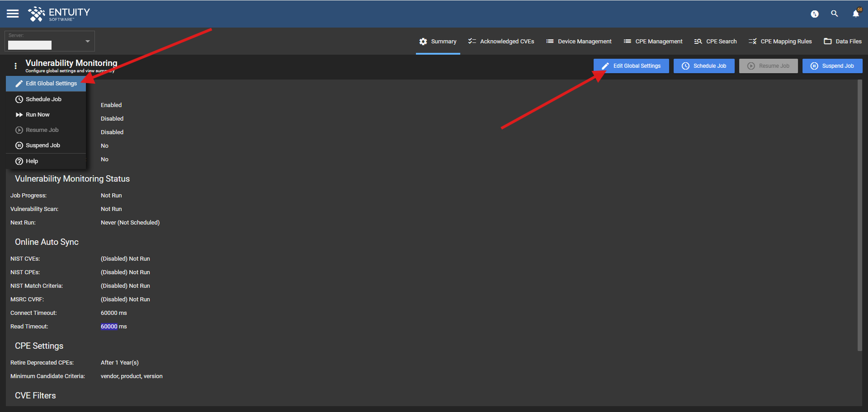
Task: Click the checklist icon on Acknowledged CVEs tab
Action: coord(472,41)
